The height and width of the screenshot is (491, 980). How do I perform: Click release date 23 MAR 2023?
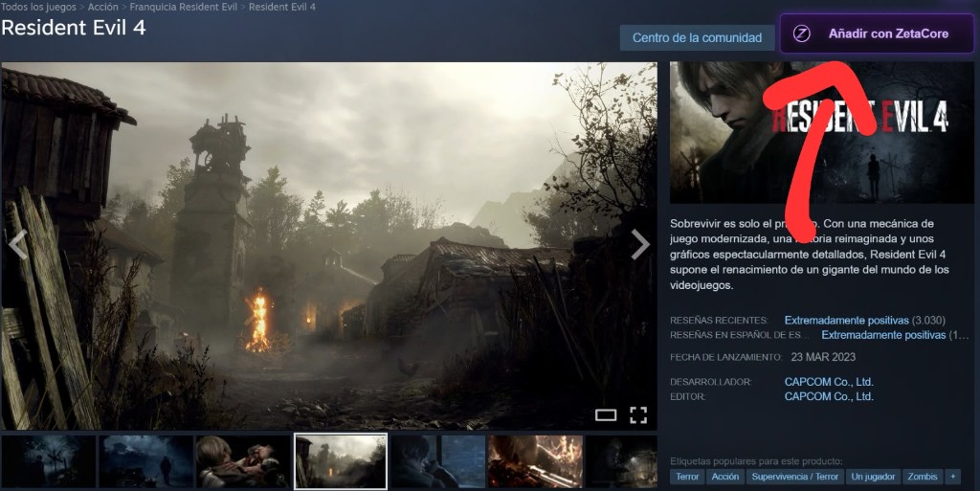pyautogui.click(x=823, y=357)
